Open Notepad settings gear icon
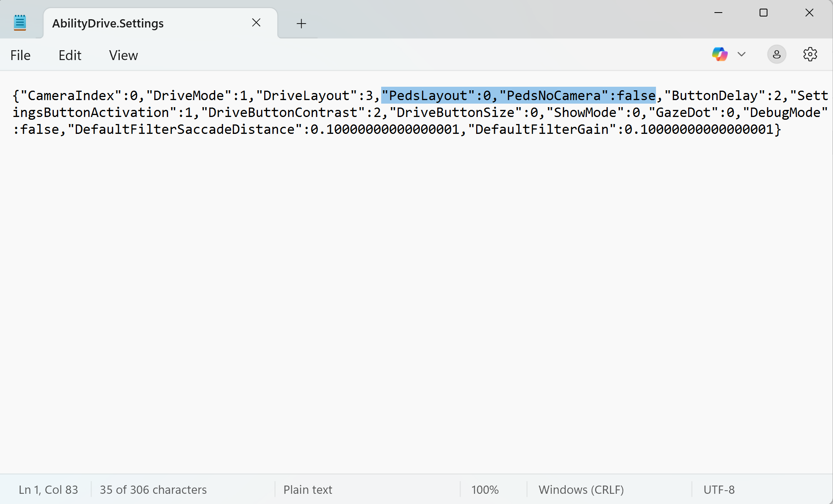The height and width of the screenshot is (504, 833). 810,55
